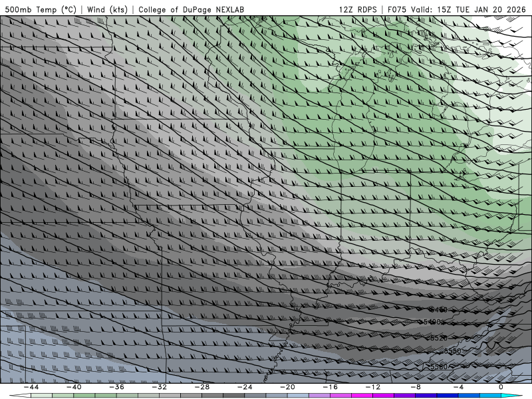Click the -40 colorbar tick label
The height and width of the screenshot is (399, 532).
[x=74, y=387]
